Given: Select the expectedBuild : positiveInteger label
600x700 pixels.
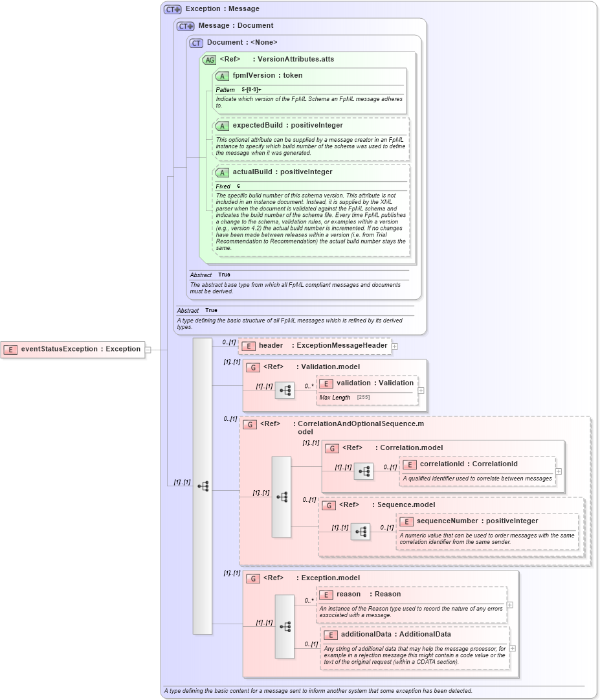Looking at the screenshot, I should 288,126.
